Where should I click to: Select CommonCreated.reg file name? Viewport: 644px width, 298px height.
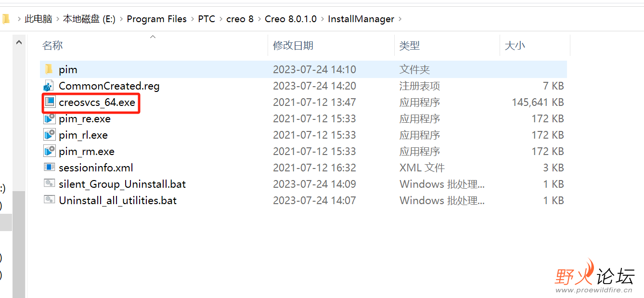pos(109,86)
